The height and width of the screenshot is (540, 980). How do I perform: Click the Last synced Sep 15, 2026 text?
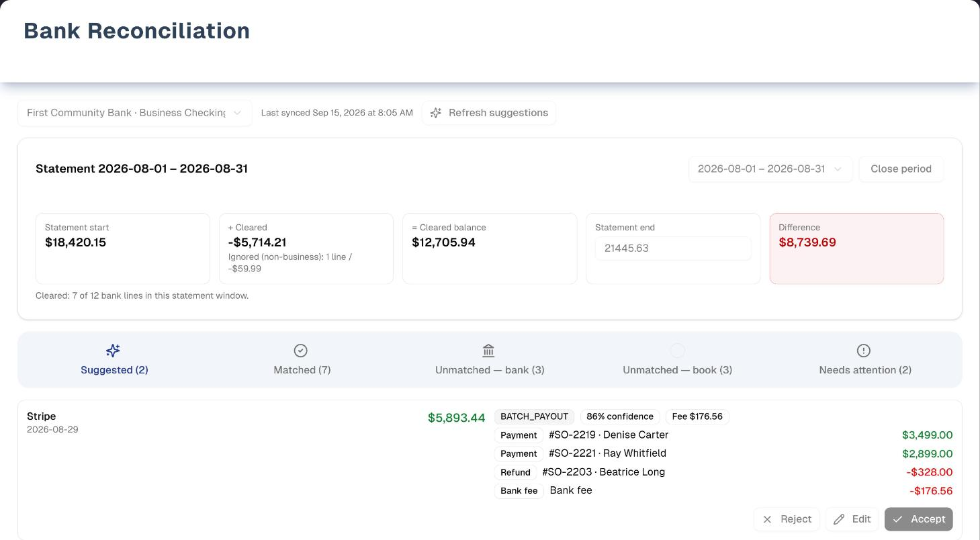(x=337, y=113)
